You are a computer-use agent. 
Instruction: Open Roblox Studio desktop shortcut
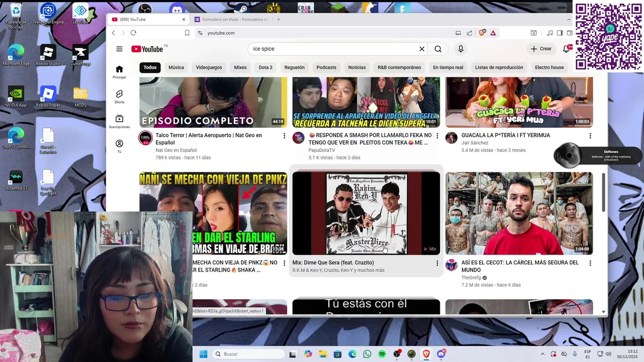[x=48, y=55]
